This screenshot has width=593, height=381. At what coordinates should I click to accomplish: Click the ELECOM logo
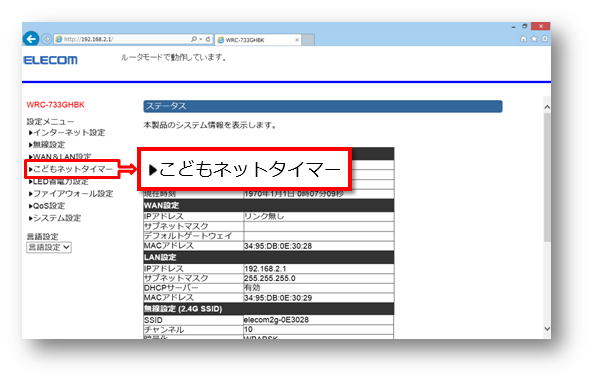(50, 60)
